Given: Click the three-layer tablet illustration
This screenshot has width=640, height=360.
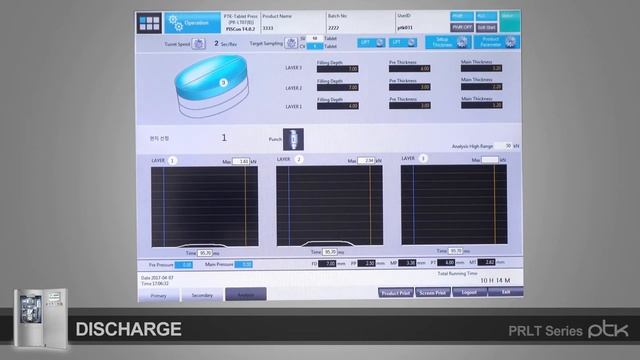Looking at the screenshot, I should [x=212, y=87].
